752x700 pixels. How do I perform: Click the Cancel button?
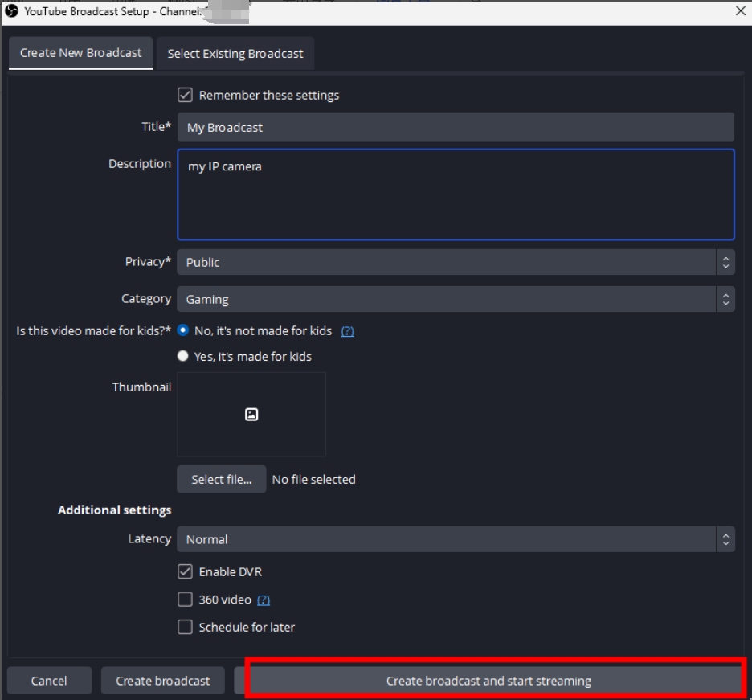point(49,681)
